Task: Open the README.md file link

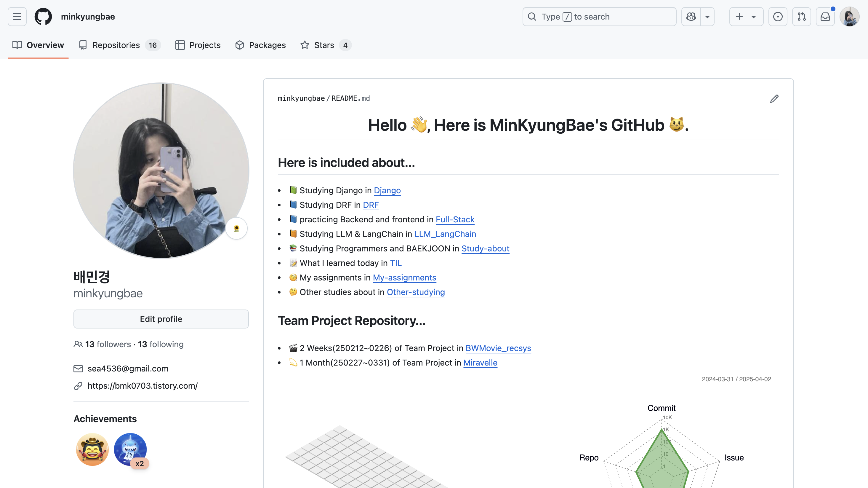Action: coord(350,98)
